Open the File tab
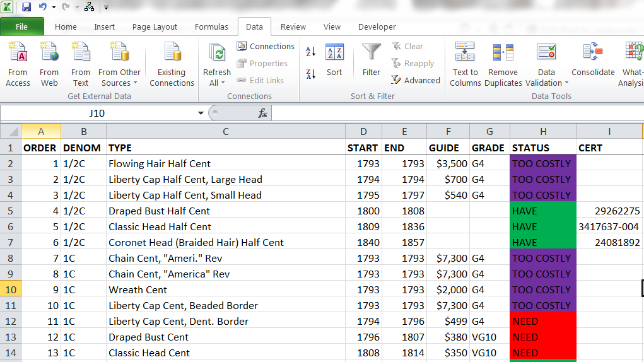 click(x=22, y=26)
